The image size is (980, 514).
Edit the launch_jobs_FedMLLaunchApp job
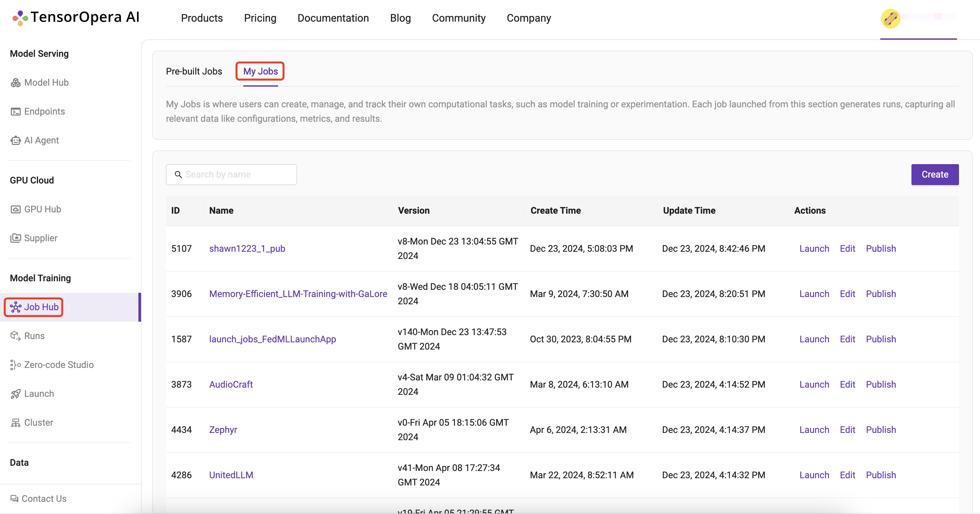coord(847,339)
